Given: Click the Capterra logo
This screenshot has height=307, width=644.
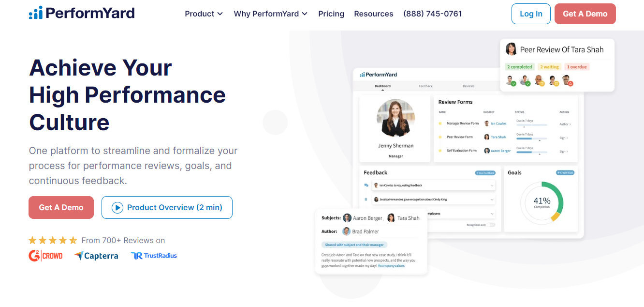Looking at the screenshot, I should pyautogui.click(x=96, y=255).
